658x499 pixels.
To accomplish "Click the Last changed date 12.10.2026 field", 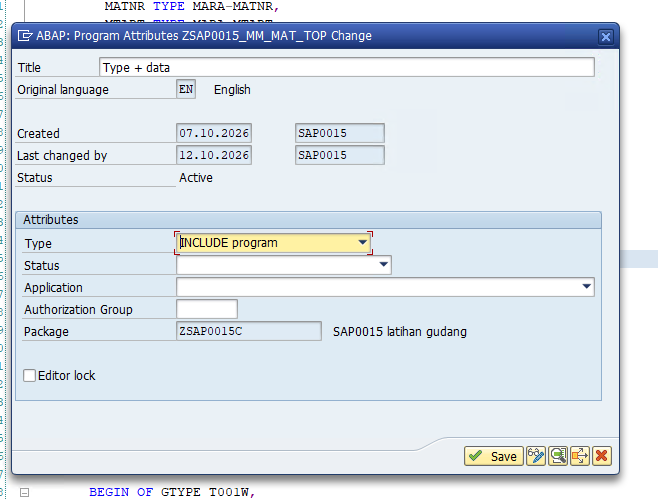I will [x=214, y=155].
